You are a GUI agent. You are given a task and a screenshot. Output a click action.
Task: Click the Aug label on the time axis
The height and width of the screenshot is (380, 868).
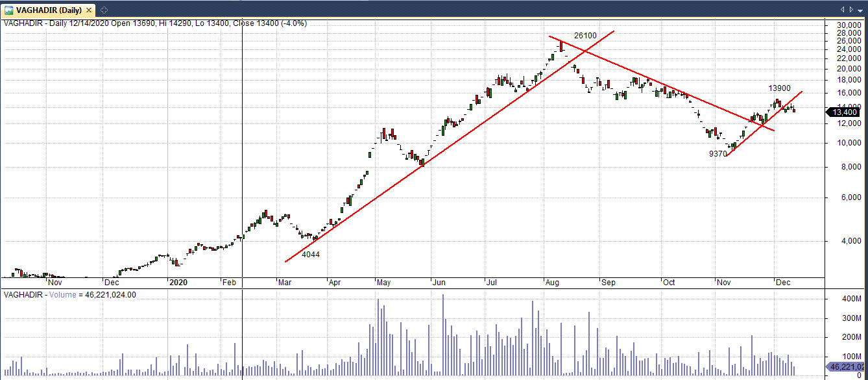click(x=552, y=283)
